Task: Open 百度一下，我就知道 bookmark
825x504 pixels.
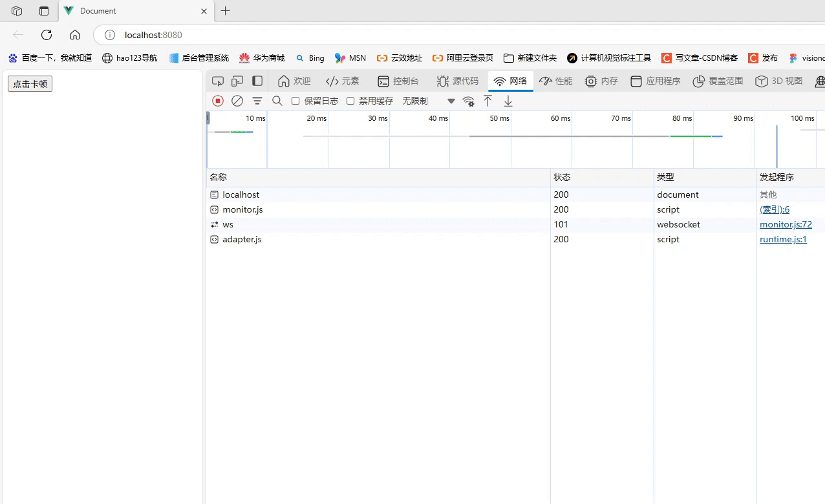Action: [x=50, y=58]
